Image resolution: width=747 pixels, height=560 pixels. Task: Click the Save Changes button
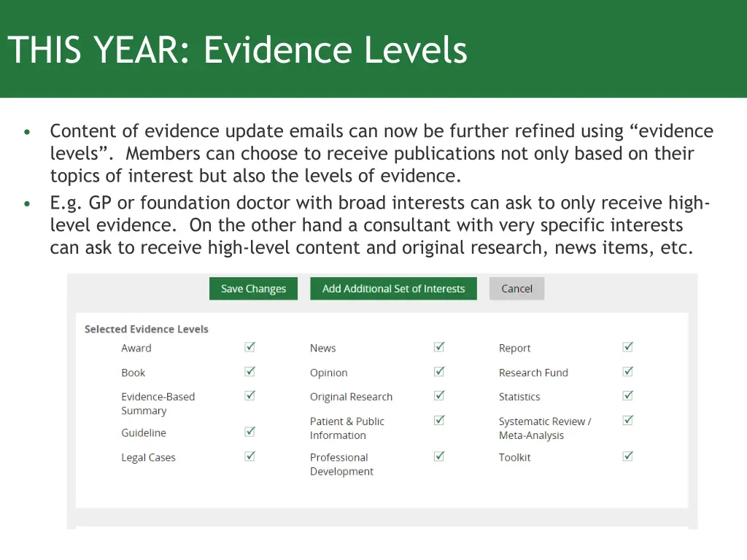pos(253,289)
